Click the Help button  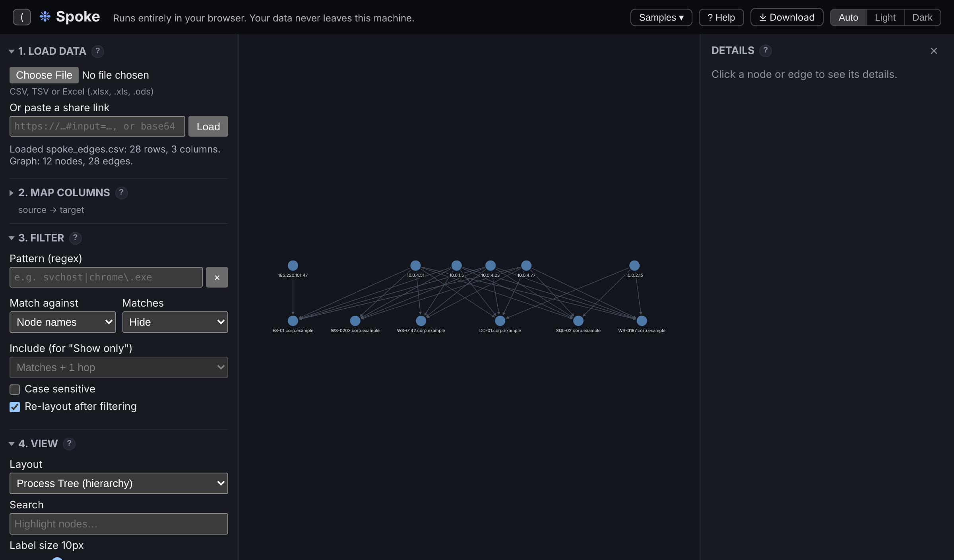[x=721, y=17]
